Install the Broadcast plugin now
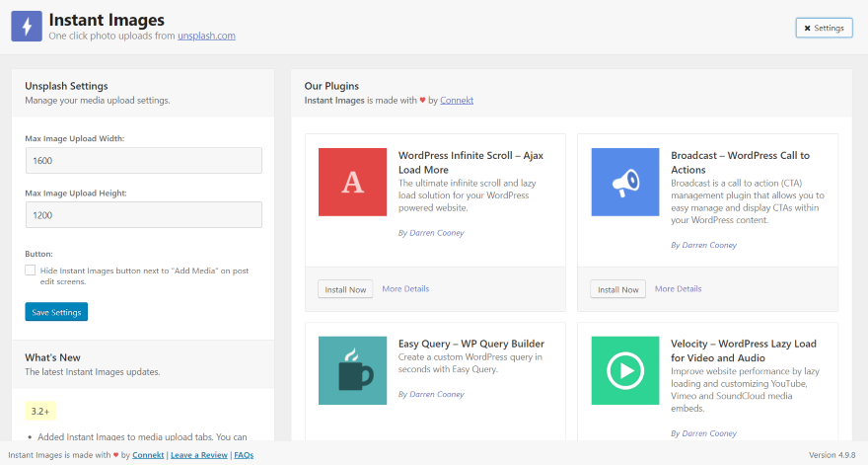The image size is (868, 465). point(617,289)
